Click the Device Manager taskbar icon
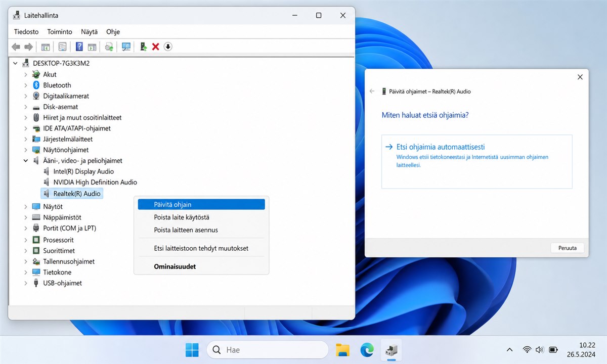Image resolution: width=607 pixels, height=364 pixels. 391,350
